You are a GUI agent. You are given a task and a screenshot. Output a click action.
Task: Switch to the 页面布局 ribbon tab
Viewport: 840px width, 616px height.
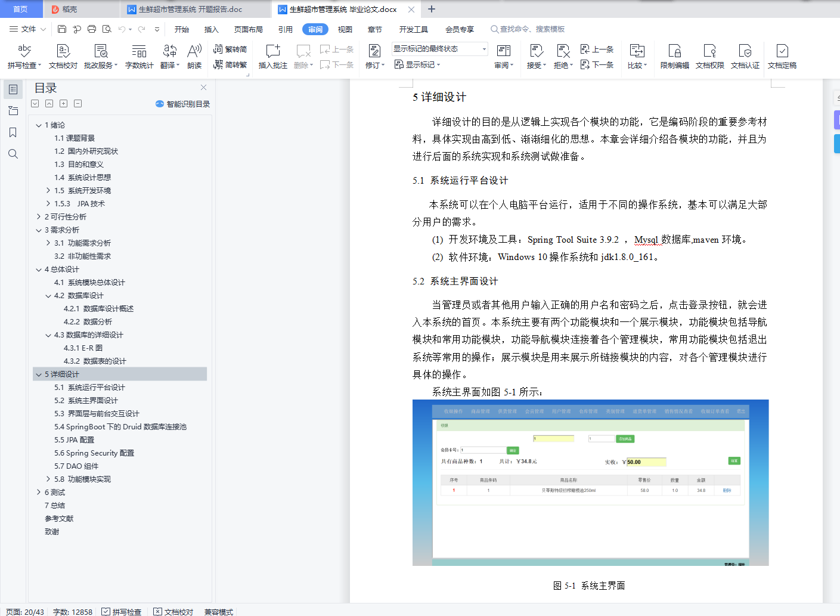pyautogui.click(x=249, y=29)
